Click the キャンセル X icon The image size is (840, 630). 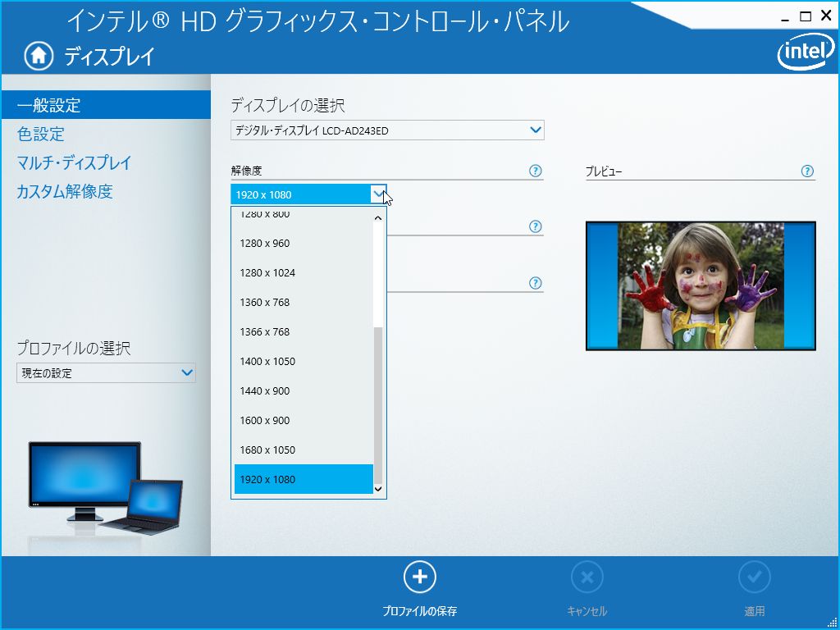coord(587,577)
